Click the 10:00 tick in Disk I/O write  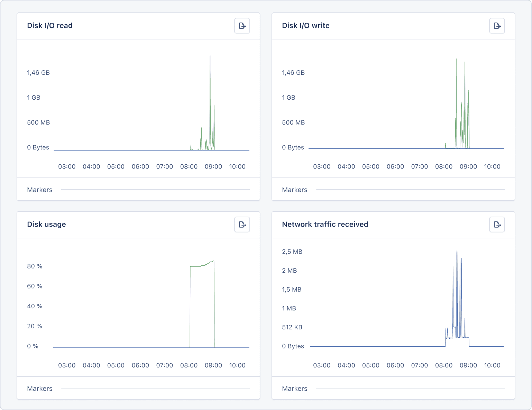pos(492,166)
